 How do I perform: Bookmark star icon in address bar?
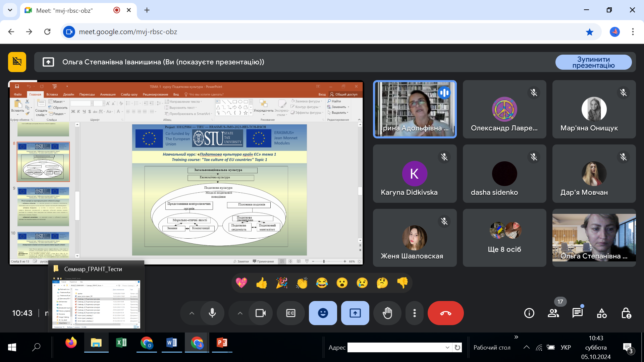pyautogui.click(x=590, y=32)
